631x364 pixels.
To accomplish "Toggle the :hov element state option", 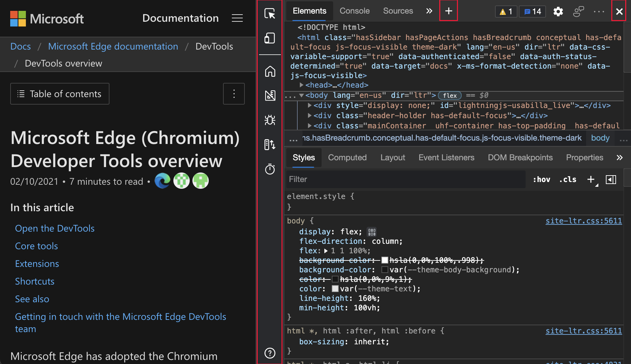I will pyautogui.click(x=541, y=179).
